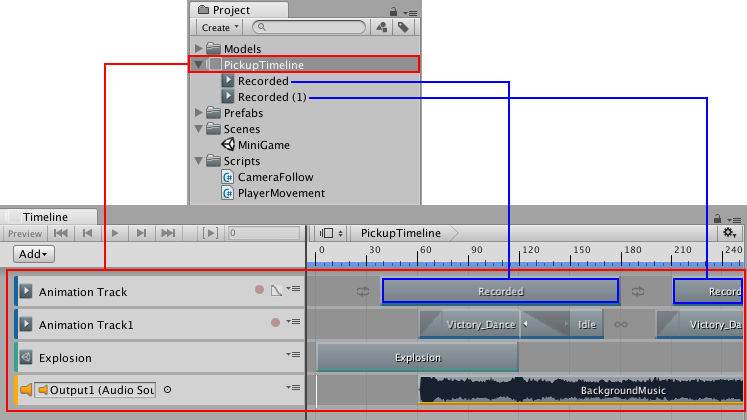Go to the start of the timeline
This screenshot has width=747, height=420.
(62, 233)
